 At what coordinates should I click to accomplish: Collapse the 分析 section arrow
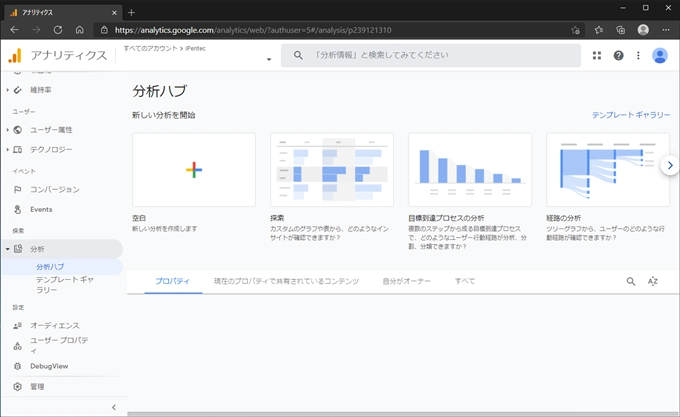click(7, 249)
